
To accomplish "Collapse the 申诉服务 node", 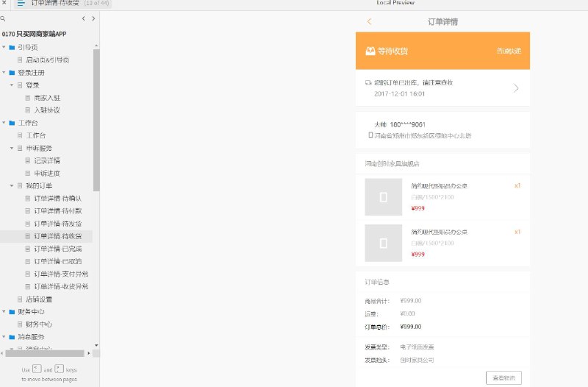I will pos(12,149).
